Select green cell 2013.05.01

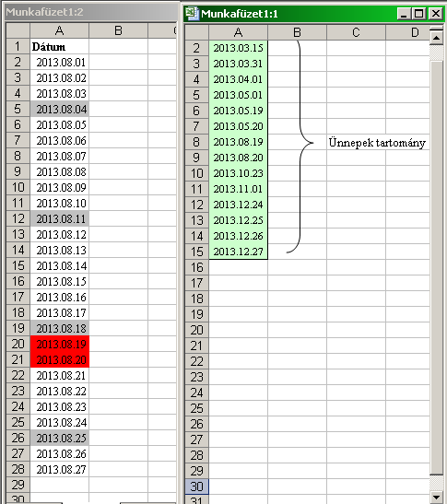click(x=239, y=95)
